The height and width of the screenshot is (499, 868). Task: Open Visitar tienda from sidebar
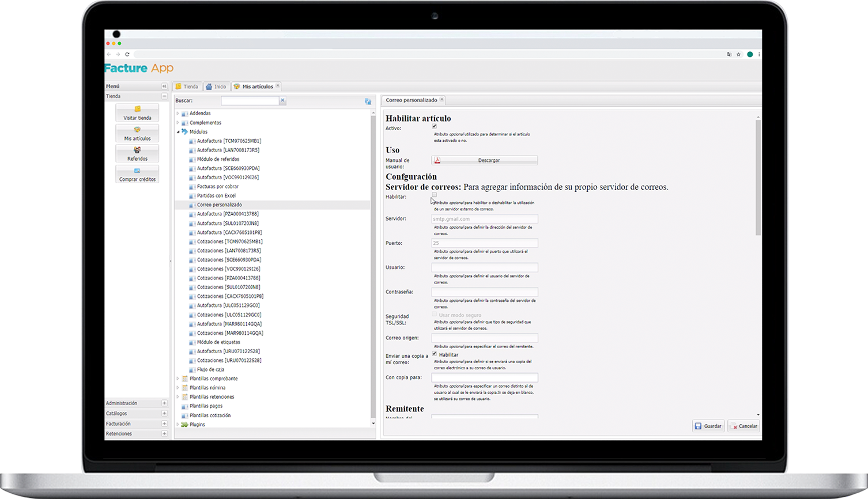pos(137,112)
